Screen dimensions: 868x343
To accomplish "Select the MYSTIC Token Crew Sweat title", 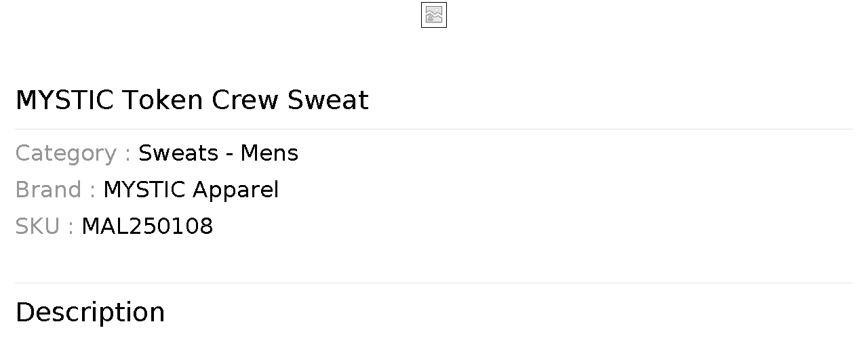I will point(192,100).
